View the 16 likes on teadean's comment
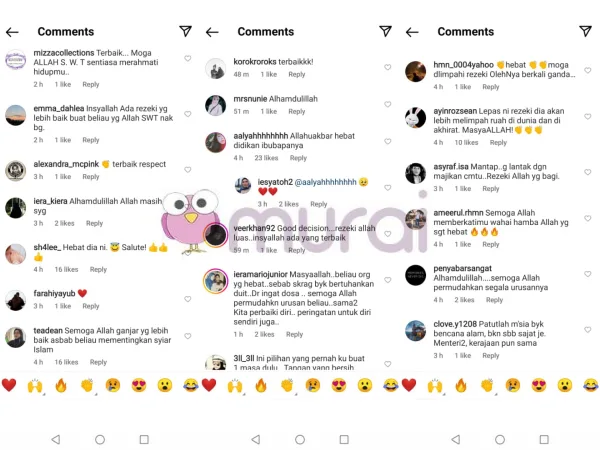Screen dimensions: 600x450 pyautogui.click(x=66, y=362)
